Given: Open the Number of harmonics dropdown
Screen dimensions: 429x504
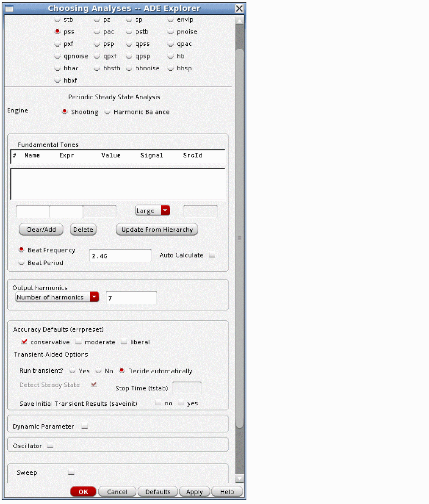Looking at the screenshot, I should tap(57, 297).
